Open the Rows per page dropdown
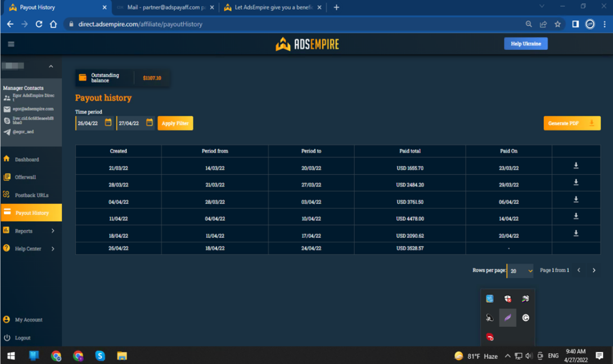The height and width of the screenshot is (364, 613). (520, 271)
